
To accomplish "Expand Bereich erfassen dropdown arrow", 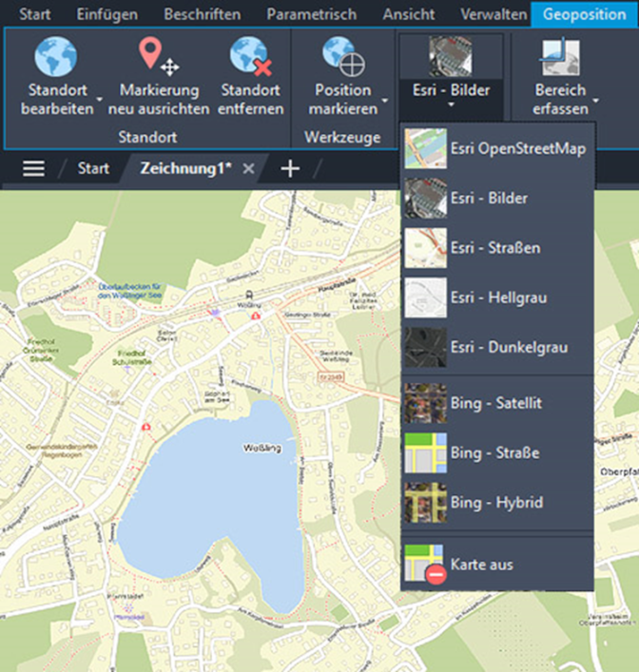I will 596,99.
